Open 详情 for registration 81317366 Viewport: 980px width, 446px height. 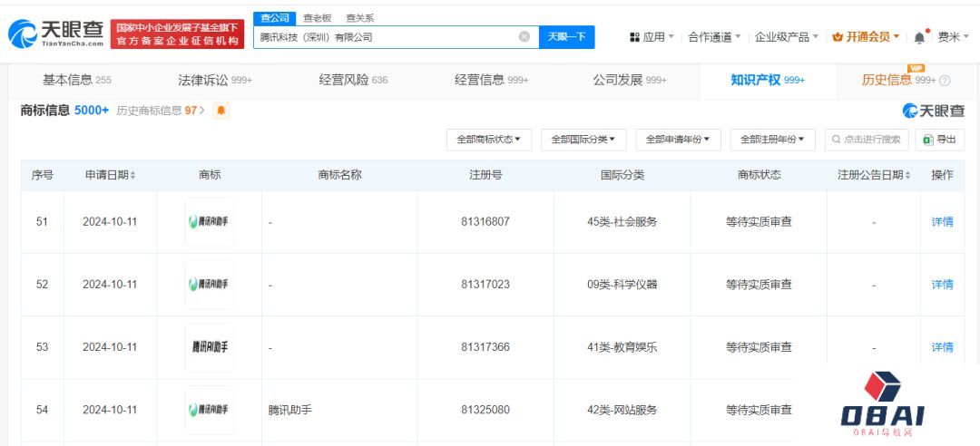tap(942, 346)
